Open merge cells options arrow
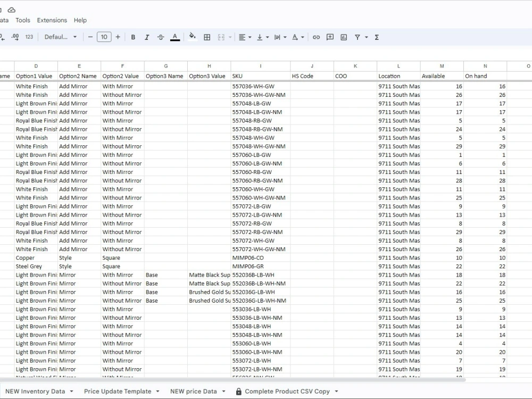 230,37
